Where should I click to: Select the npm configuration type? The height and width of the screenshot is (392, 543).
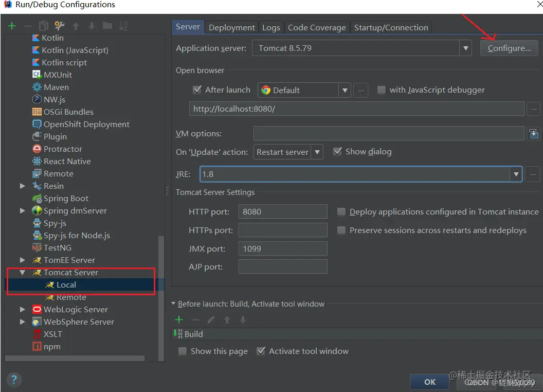click(46, 347)
